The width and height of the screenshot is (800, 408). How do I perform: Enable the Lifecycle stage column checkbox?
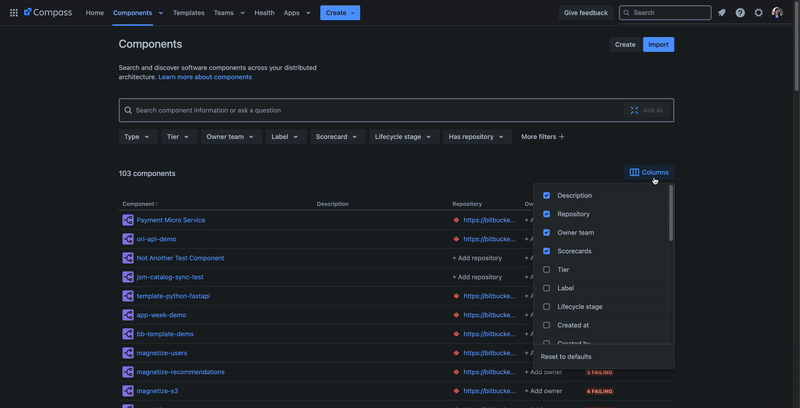tap(546, 307)
